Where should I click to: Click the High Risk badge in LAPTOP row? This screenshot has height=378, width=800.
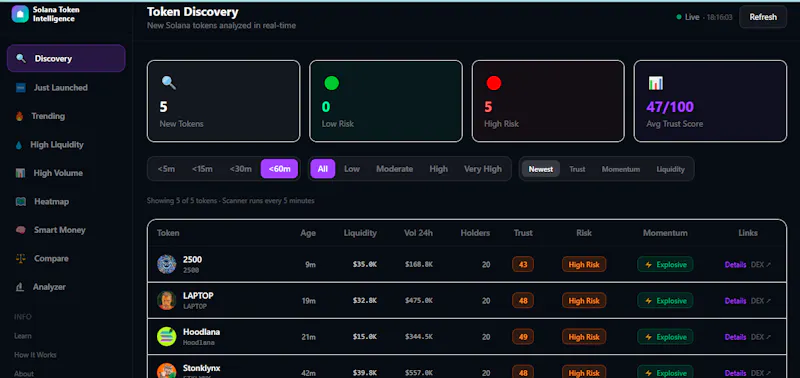click(584, 300)
